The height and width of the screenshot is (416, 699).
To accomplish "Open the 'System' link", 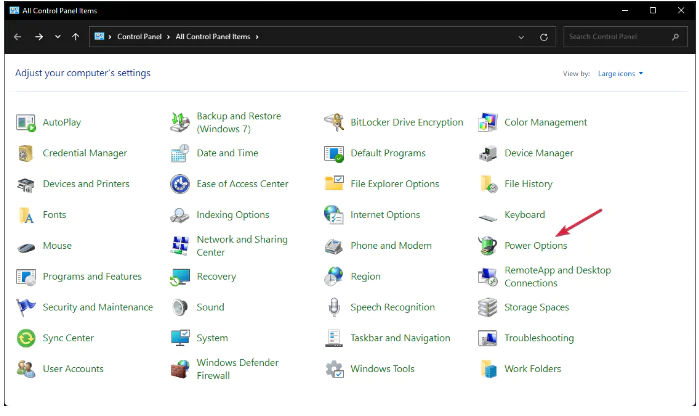I will point(212,338).
